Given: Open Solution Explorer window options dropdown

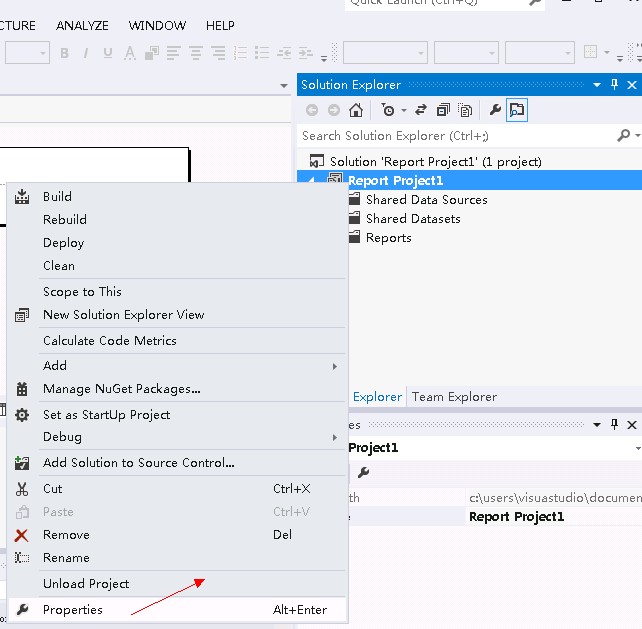Looking at the screenshot, I should (x=597, y=85).
